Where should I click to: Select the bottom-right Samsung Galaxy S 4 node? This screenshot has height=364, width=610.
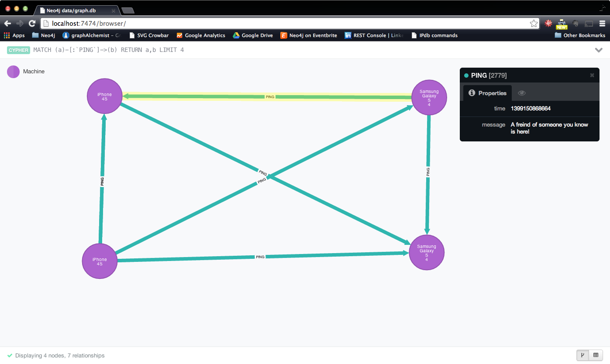[x=427, y=253]
